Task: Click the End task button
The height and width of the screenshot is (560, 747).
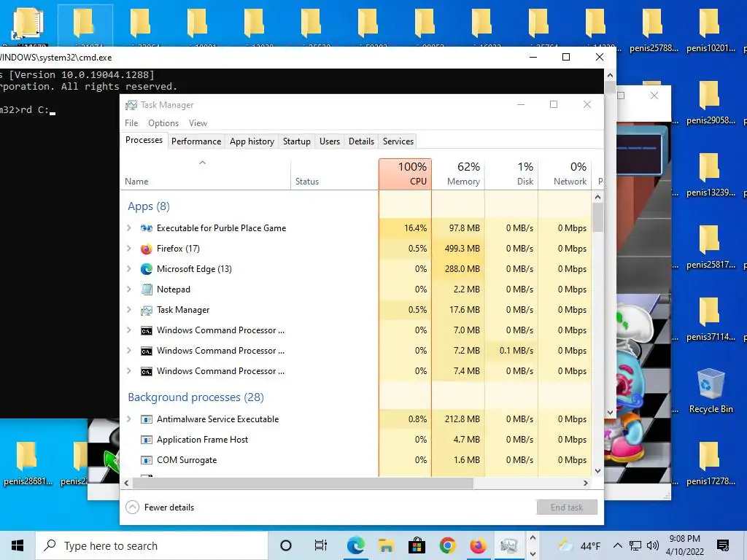Action: 567,507
